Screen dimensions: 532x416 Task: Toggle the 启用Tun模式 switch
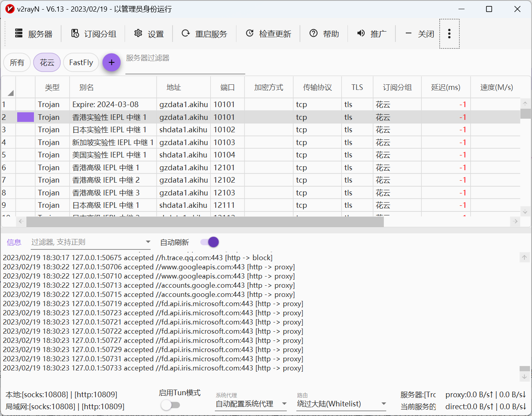pyautogui.click(x=171, y=405)
